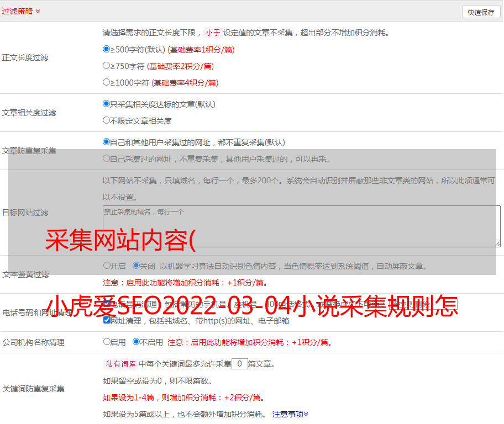This screenshot has width=504, height=424.
Task: Set 文本鉴黄过滤 to 关闭
Action: click(136, 266)
